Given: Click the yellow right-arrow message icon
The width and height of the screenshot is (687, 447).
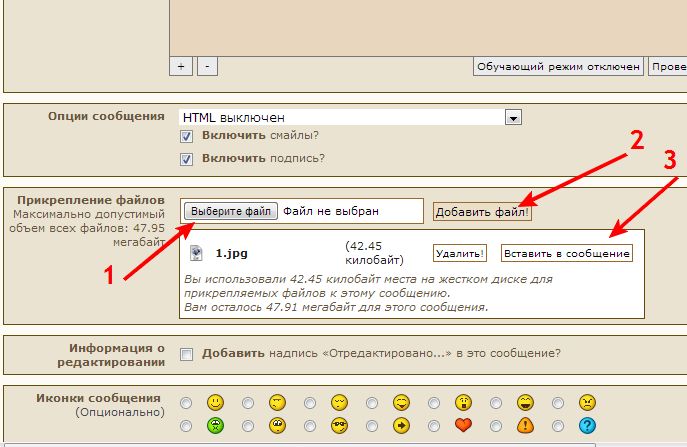Looking at the screenshot, I should coord(401,424).
